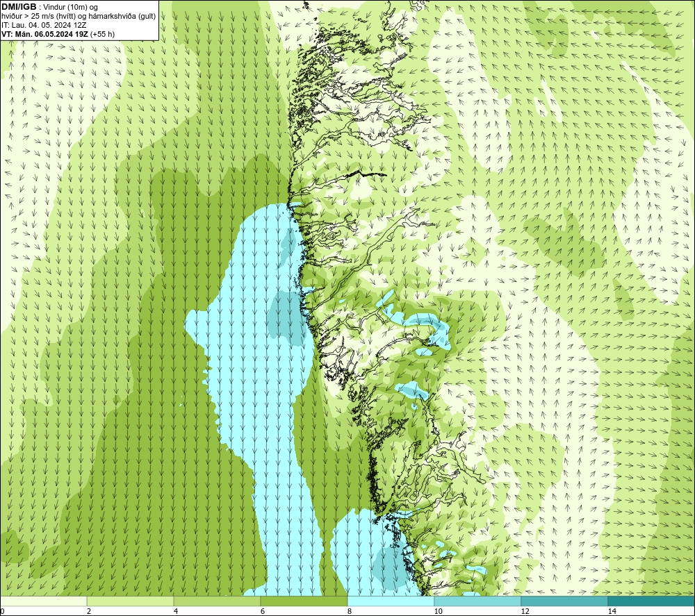695x616 pixels.
Task: Click the legend value "12"
Action: 525,611
